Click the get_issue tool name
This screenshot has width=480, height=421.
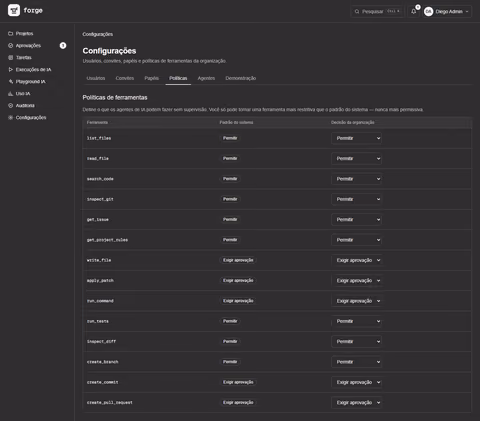pyautogui.click(x=98, y=219)
